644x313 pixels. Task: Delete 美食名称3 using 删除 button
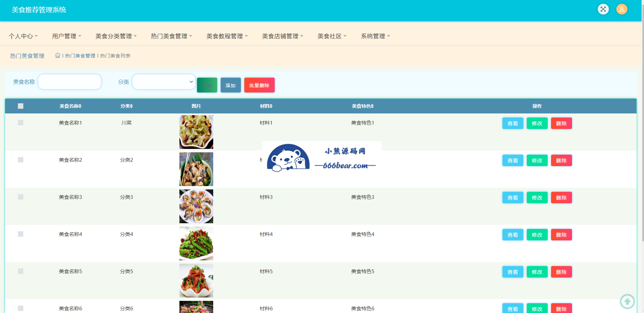tap(562, 198)
